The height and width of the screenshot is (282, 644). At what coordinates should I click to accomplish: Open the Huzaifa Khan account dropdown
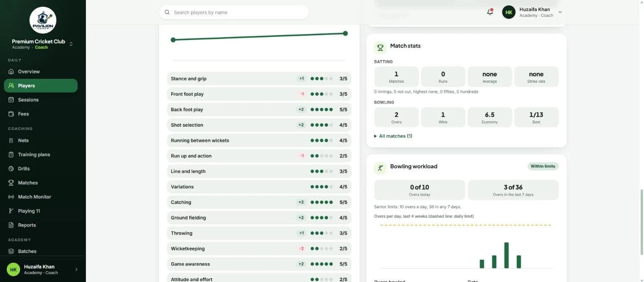pyautogui.click(x=560, y=12)
